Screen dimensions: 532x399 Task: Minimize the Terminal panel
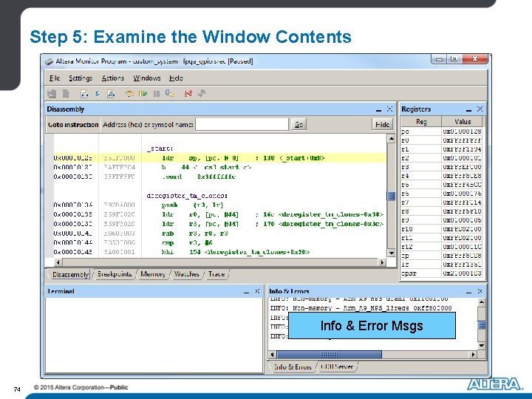(x=247, y=291)
